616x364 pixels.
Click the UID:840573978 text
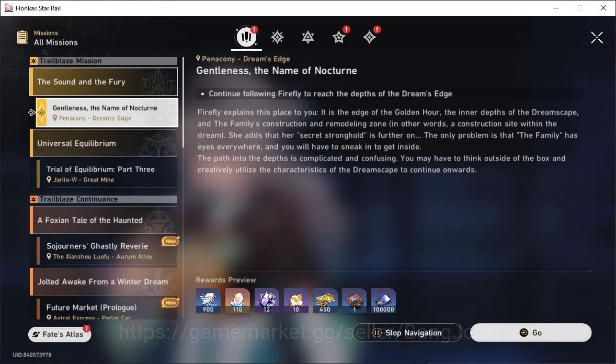pos(32,355)
